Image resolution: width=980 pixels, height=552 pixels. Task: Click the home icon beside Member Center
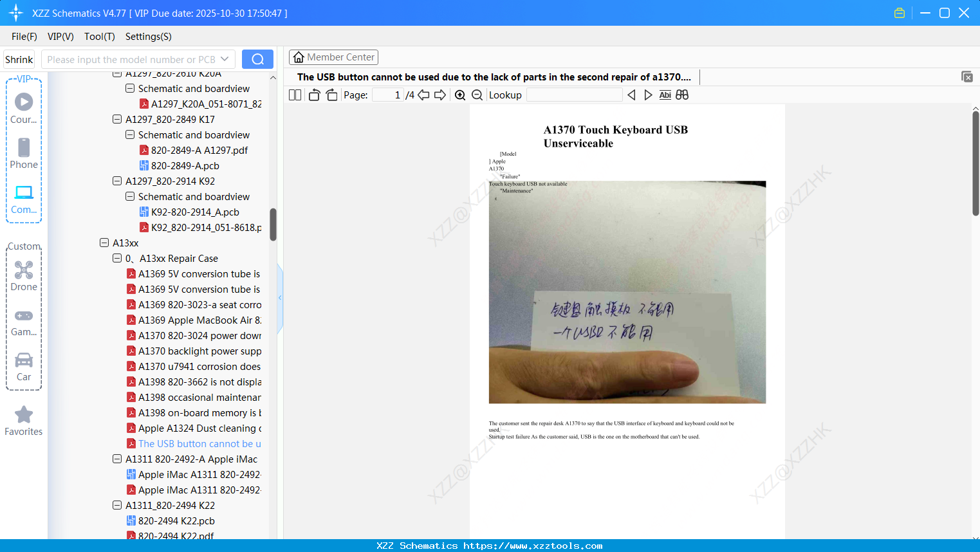299,57
